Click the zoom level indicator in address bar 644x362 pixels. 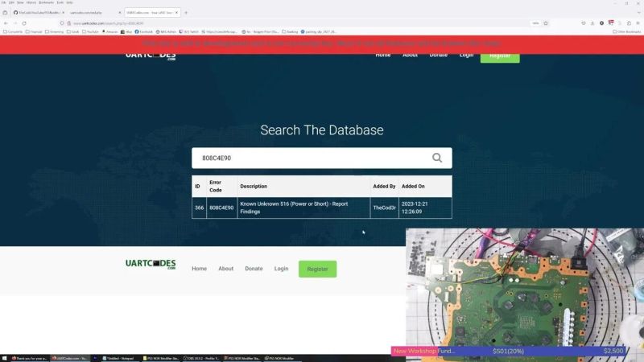pyautogui.click(x=535, y=23)
